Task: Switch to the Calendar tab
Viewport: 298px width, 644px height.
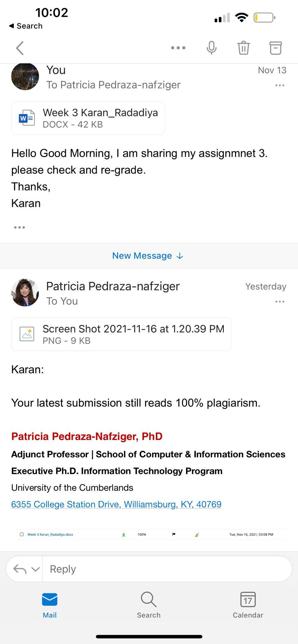Action: pyautogui.click(x=248, y=606)
